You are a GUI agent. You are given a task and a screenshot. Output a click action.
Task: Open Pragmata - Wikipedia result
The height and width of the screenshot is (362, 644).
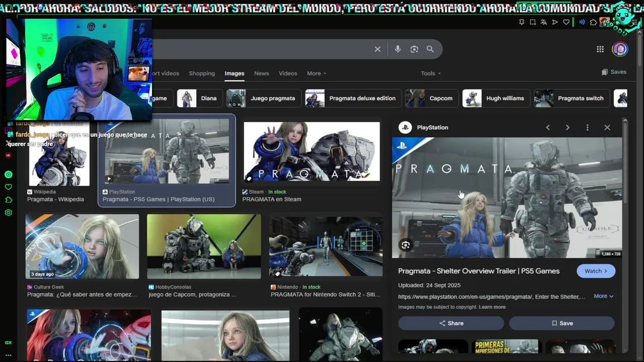point(55,199)
